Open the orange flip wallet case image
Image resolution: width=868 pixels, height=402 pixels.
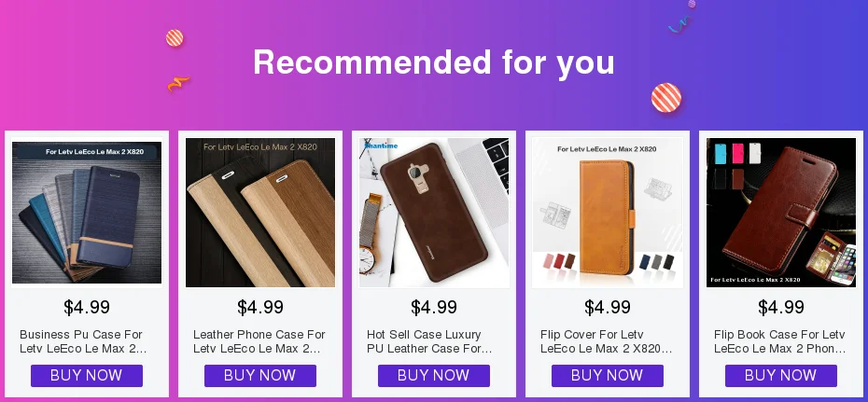click(608, 213)
